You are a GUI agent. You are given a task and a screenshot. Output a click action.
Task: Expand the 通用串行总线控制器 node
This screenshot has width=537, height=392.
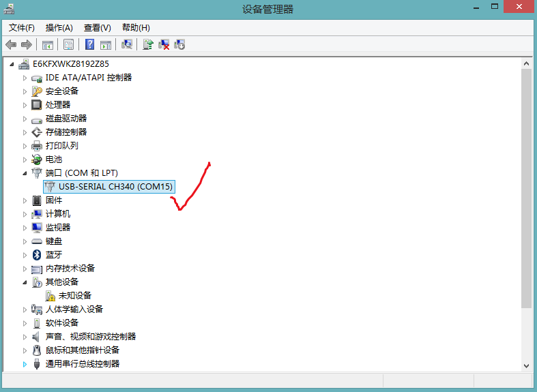point(25,364)
